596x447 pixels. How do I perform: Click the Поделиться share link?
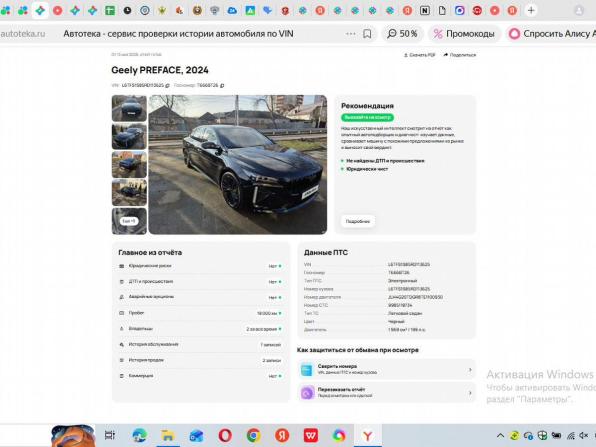pyautogui.click(x=460, y=55)
